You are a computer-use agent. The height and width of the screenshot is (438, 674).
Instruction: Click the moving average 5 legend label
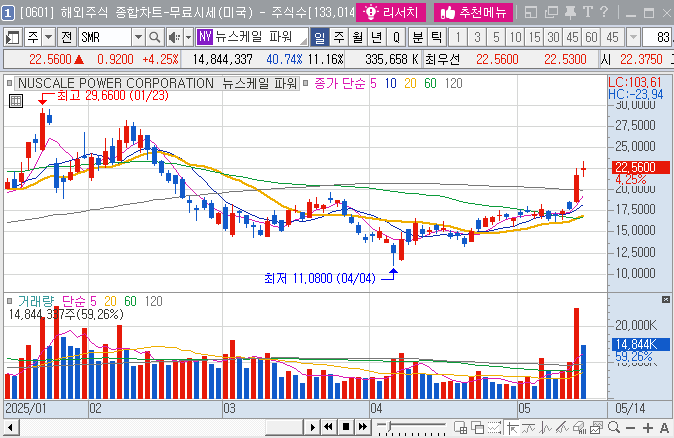click(x=373, y=83)
